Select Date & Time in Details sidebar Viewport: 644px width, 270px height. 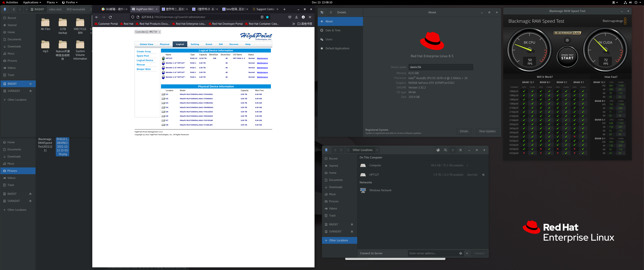click(x=333, y=30)
